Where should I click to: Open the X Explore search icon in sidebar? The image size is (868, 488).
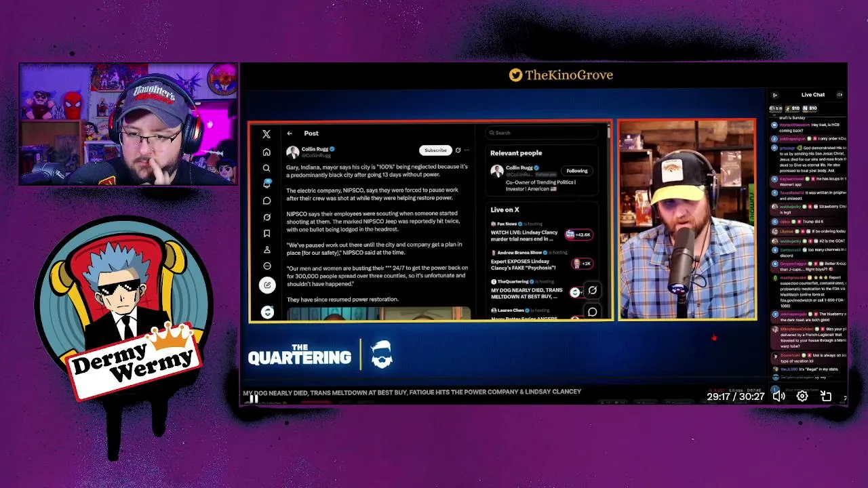click(267, 168)
